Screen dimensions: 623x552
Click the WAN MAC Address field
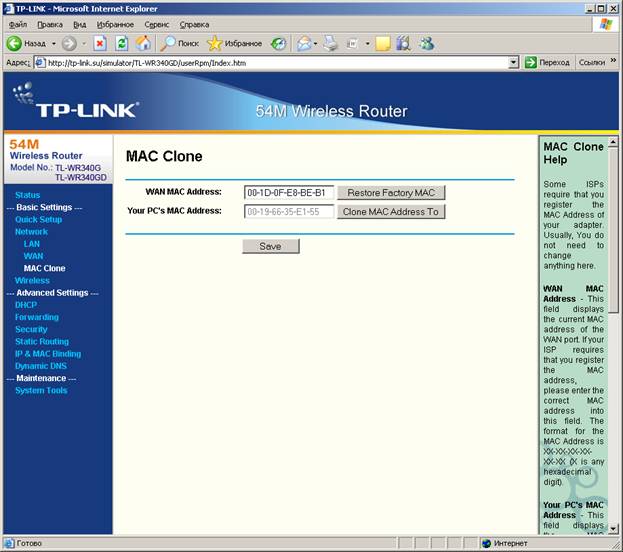point(289,193)
